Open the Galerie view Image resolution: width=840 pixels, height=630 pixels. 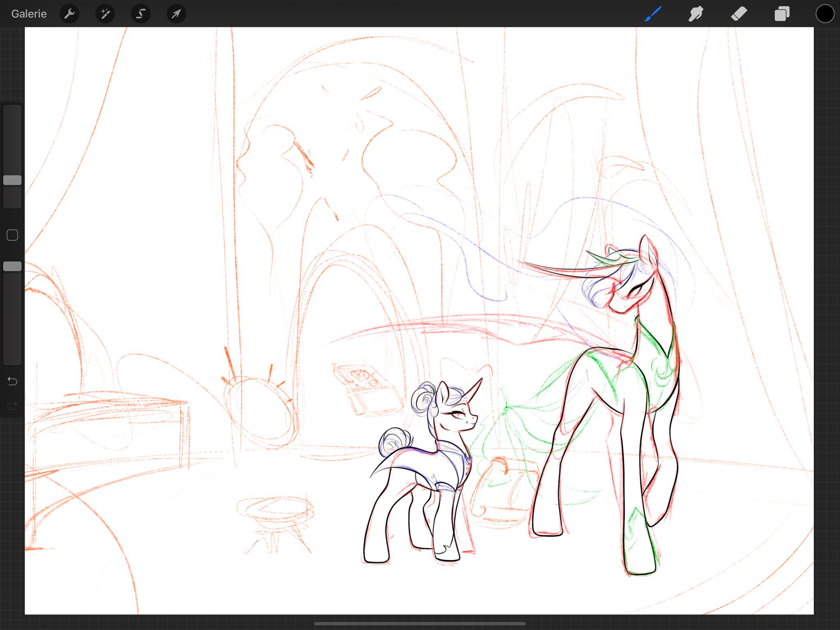pyautogui.click(x=29, y=14)
